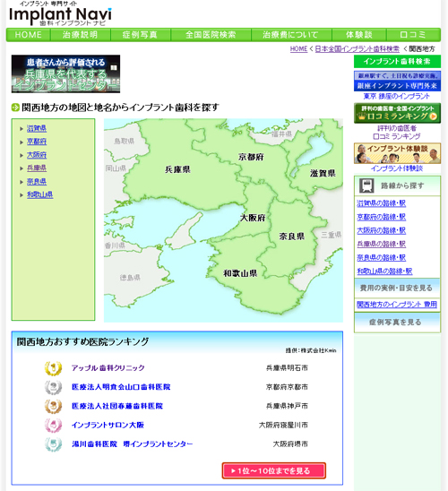Follow the 日本全国インプラント歯科検索 breadcrumb link

(358, 49)
